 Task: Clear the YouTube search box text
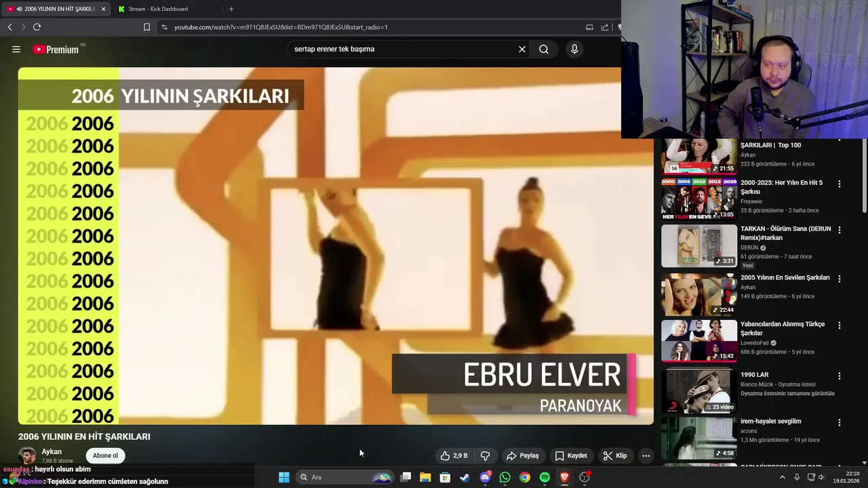tap(522, 49)
